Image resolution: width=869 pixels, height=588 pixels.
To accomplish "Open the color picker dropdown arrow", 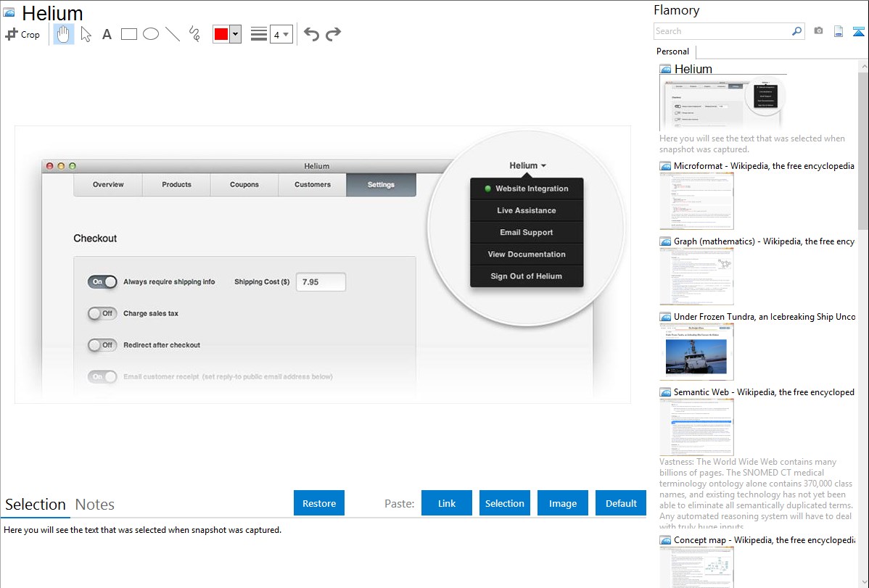I will click(x=235, y=34).
